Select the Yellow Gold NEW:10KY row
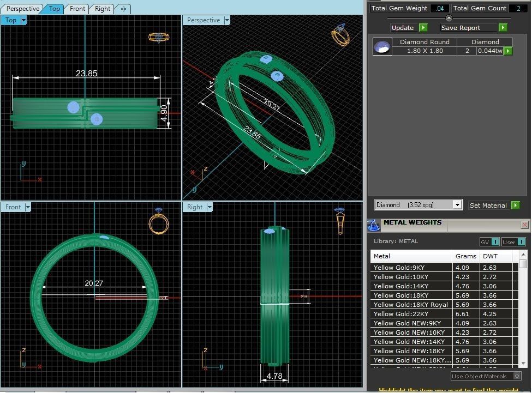Viewport: 532px width, 393px height. [445, 332]
